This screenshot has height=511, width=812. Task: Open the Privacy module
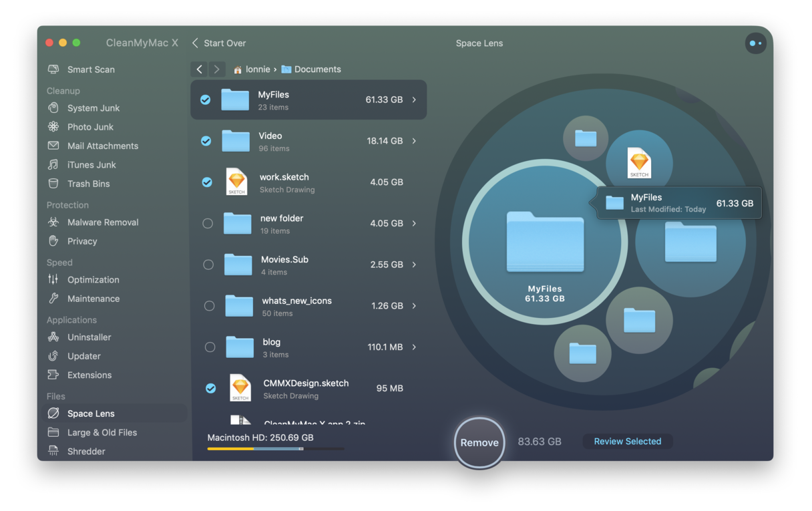[83, 241]
